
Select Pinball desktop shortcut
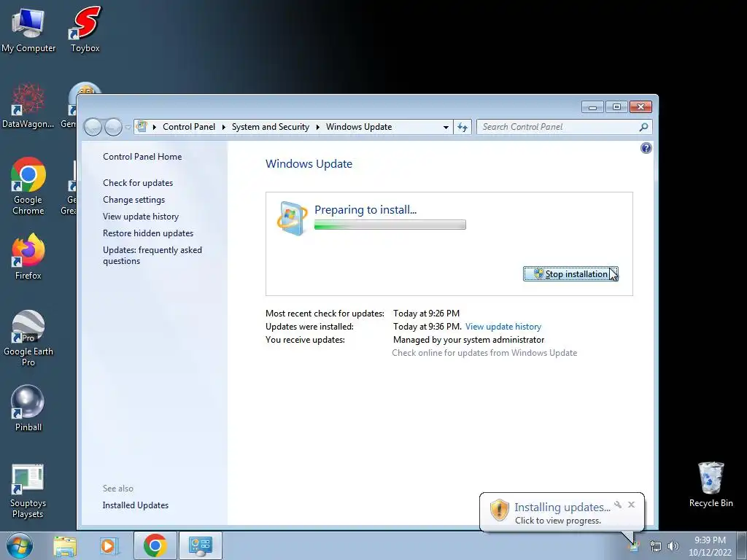(x=28, y=408)
